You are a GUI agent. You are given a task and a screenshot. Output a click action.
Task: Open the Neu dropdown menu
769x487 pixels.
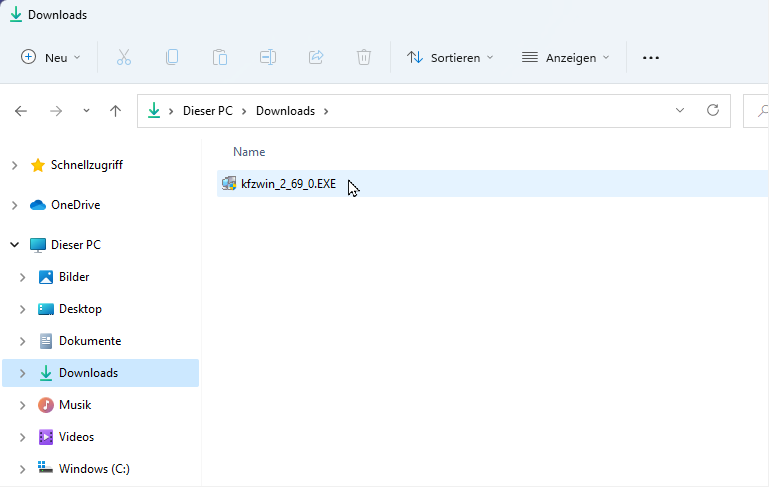click(51, 57)
